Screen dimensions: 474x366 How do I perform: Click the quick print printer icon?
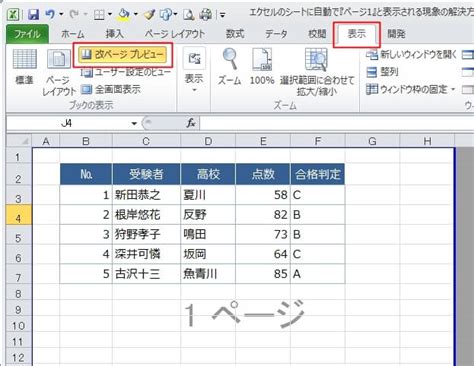click(x=206, y=14)
